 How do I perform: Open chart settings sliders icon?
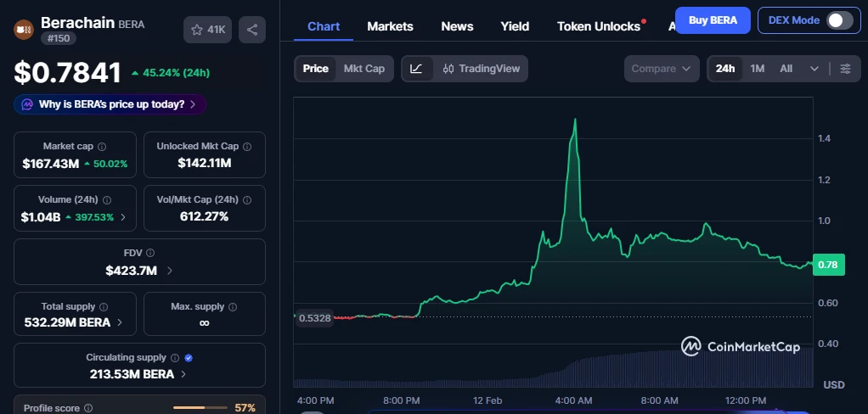pyautogui.click(x=845, y=69)
